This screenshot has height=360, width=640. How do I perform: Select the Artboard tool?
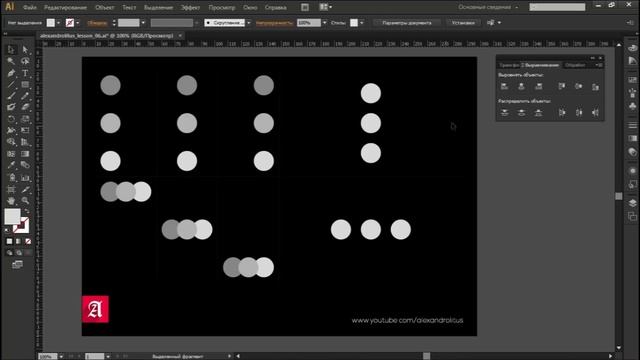(11, 190)
